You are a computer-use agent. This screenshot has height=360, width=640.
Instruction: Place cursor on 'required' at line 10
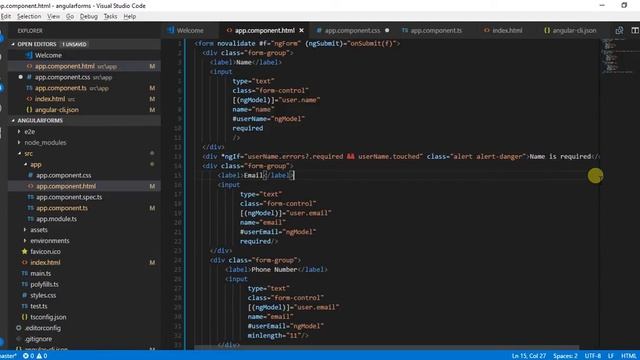pyautogui.click(x=248, y=128)
